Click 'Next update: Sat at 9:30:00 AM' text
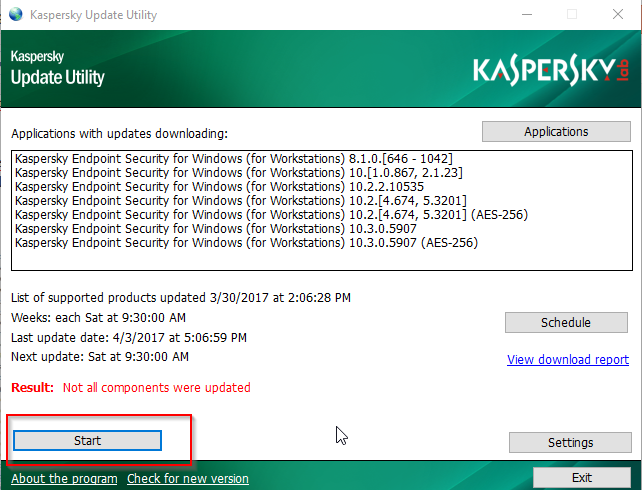This screenshot has height=490, width=642. pos(100,357)
